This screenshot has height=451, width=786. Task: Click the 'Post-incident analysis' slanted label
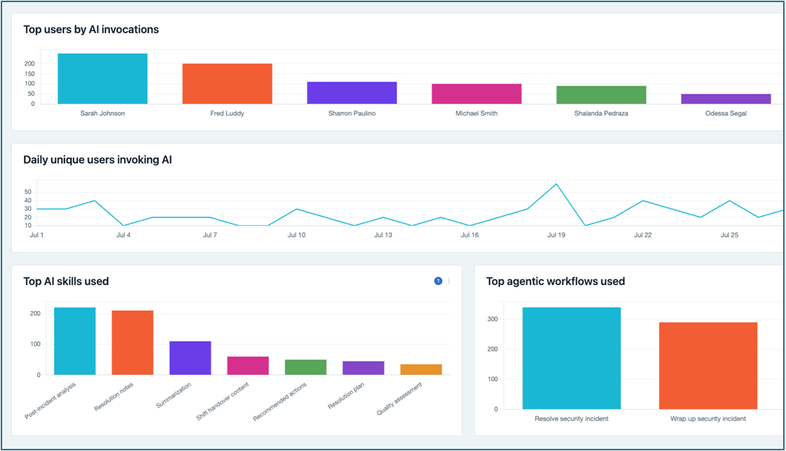(x=50, y=400)
